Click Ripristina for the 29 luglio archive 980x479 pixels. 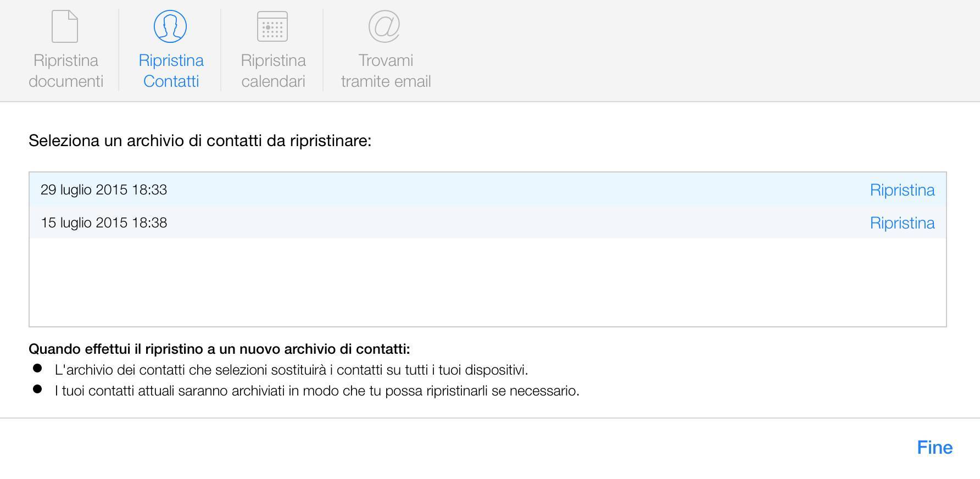click(902, 190)
